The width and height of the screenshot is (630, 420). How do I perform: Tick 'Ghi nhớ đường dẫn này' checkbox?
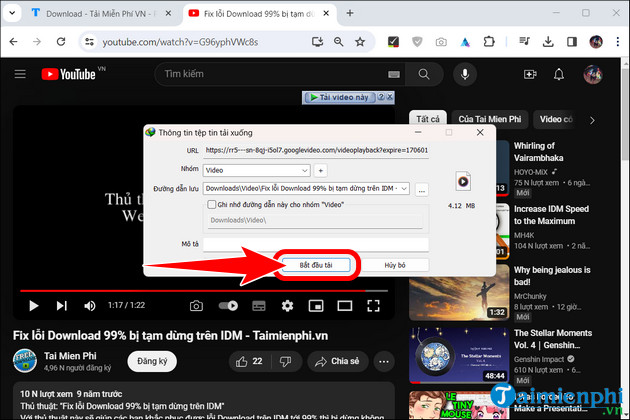click(211, 205)
